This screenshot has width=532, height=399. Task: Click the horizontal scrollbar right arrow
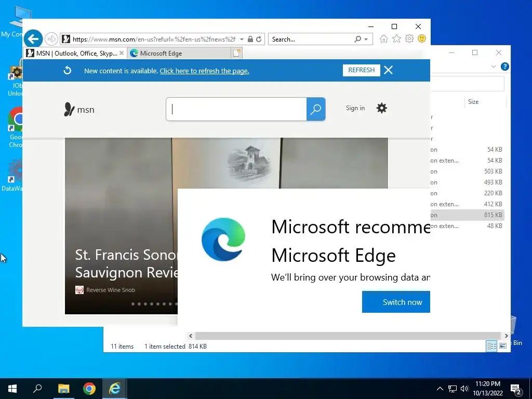[506, 336]
